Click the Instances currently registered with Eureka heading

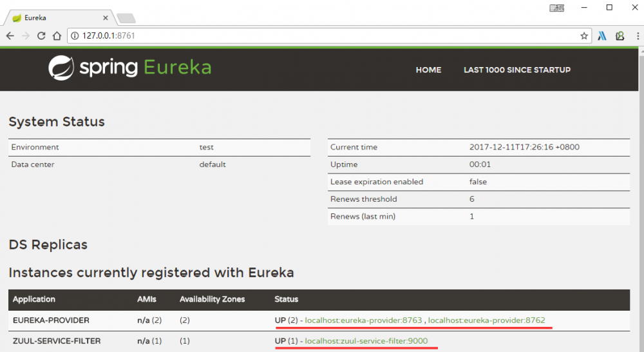(x=151, y=273)
